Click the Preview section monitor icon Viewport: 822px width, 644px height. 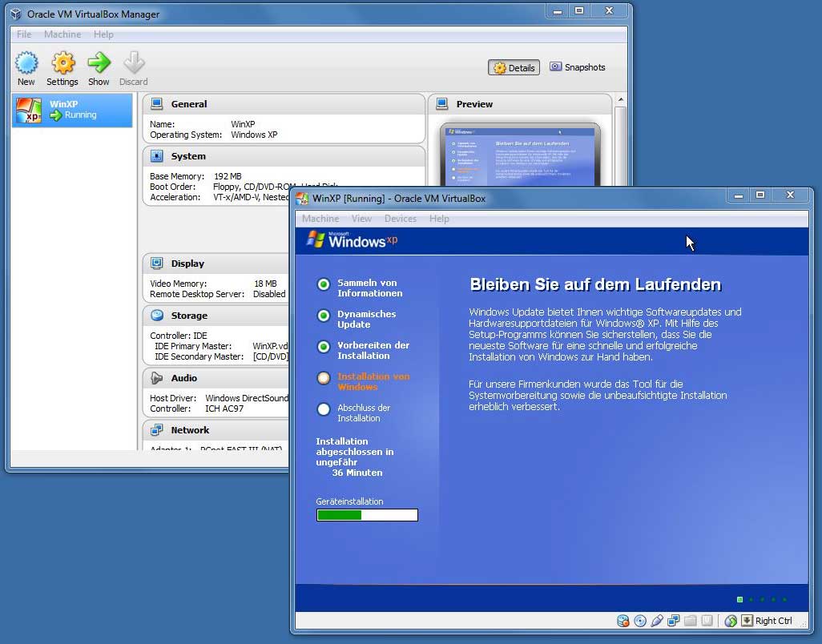pyautogui.click(x=442, y=104)
